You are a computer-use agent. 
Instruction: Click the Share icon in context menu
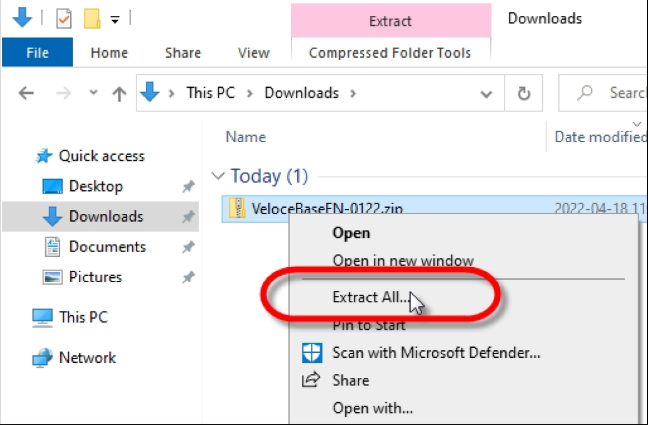click(x=312, y=380)
